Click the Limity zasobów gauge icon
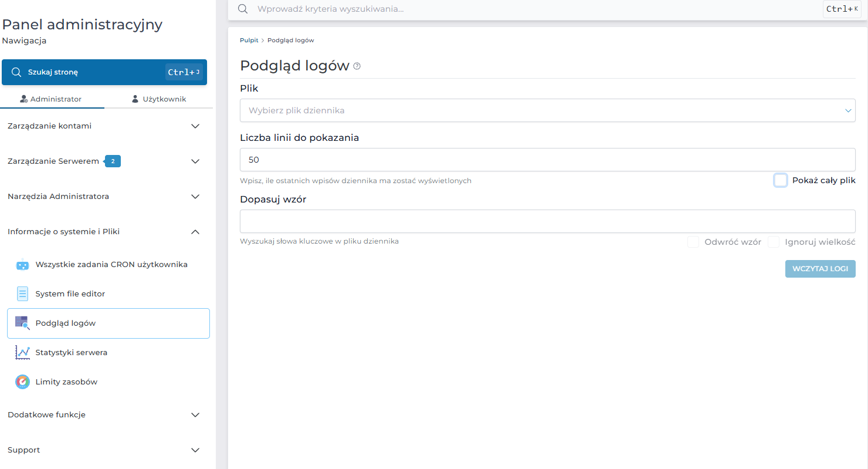868x469 pixels. (x=22, y=382)
